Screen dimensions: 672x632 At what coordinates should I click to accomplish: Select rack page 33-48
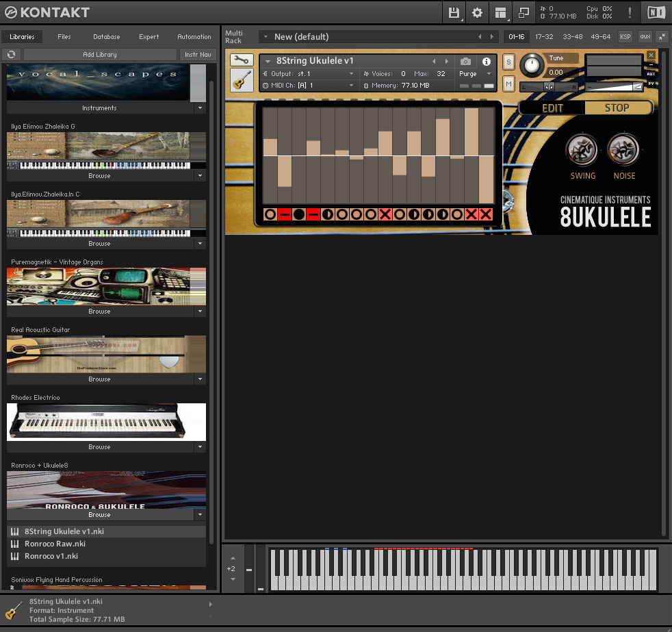[573, 37]
